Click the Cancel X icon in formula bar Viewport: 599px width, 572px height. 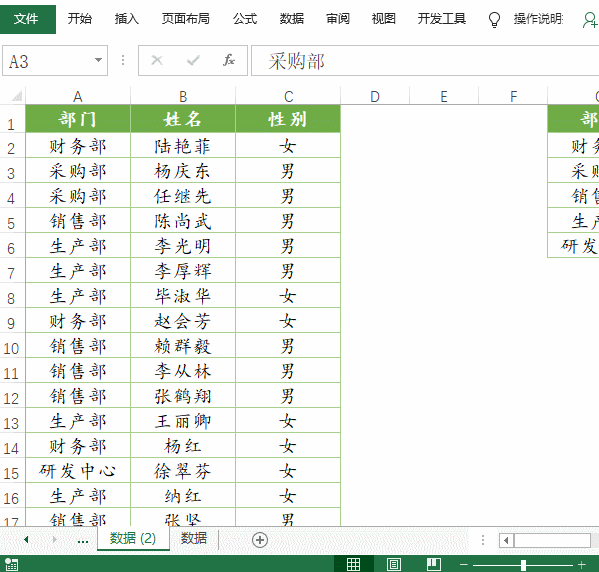click(157, 60)
